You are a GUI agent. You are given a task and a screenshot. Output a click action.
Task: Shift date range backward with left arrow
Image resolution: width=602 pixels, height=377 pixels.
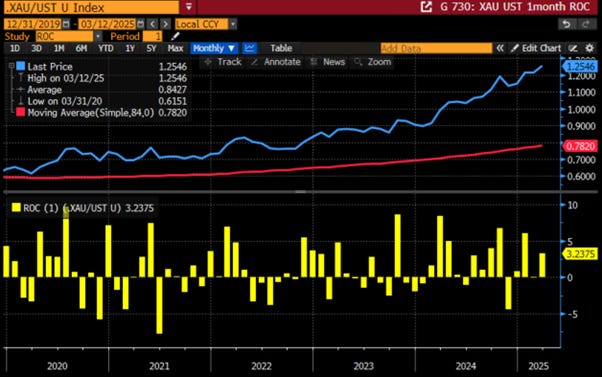pos(153,24)
